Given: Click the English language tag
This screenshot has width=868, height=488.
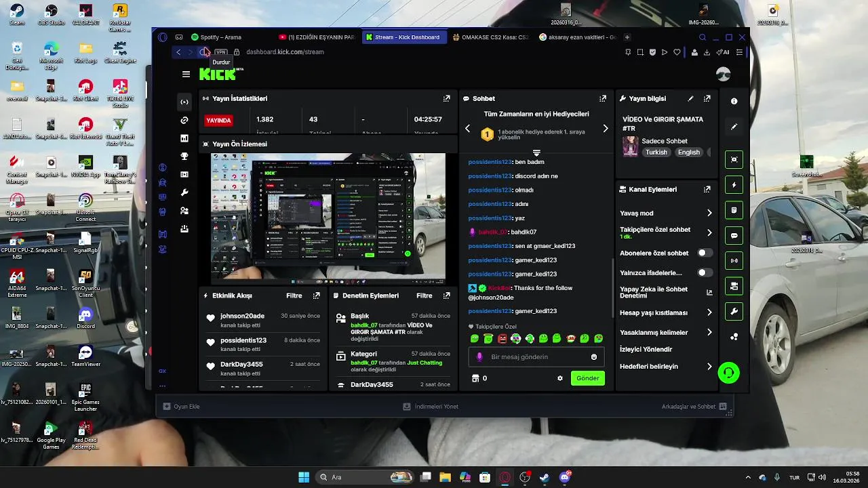Looking at the screenshot, I should [x=689, y=152].
